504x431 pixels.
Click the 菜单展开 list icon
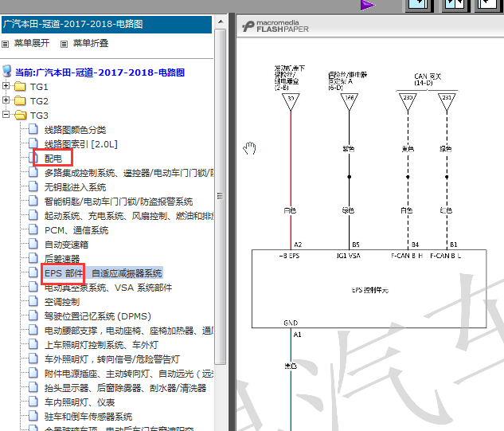(x=5, y=44)
